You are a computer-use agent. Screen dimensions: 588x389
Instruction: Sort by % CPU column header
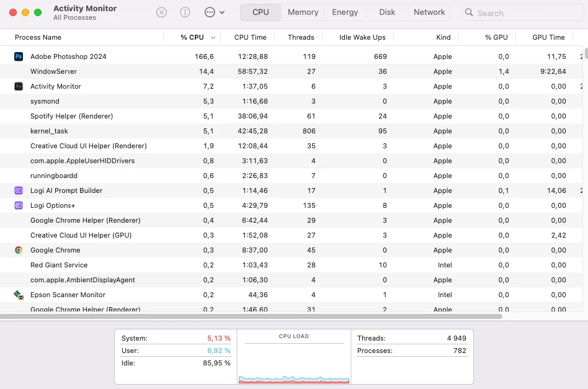tap(192, 37)
